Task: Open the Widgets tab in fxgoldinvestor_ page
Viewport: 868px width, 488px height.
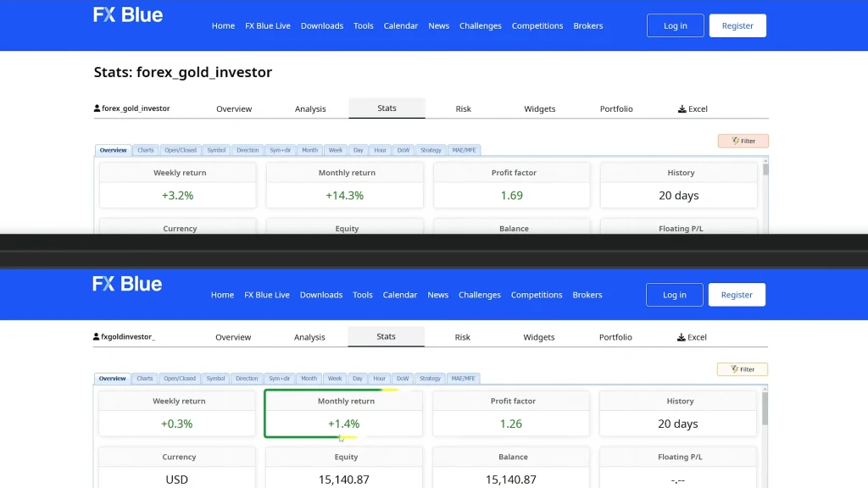Action: coord(538,337)
